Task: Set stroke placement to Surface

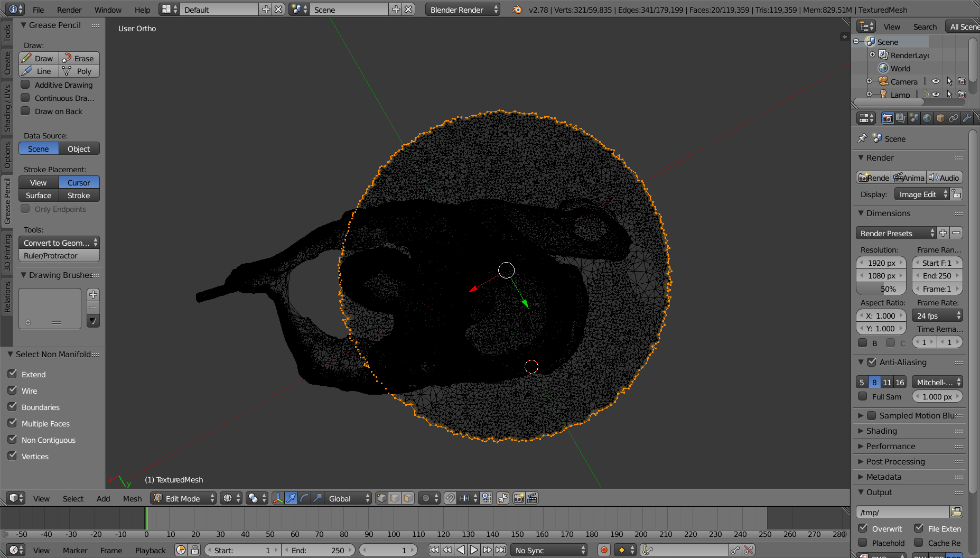Action: pos(39,195)
